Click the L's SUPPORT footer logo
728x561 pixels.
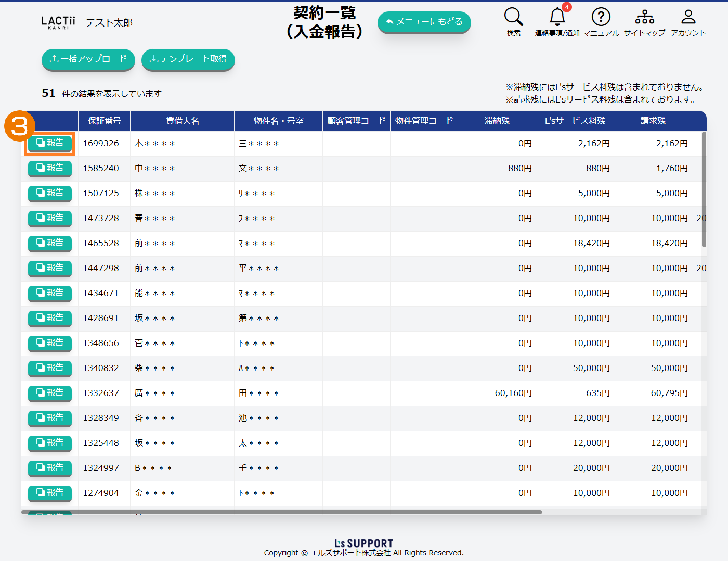click(x=363, y=543)
